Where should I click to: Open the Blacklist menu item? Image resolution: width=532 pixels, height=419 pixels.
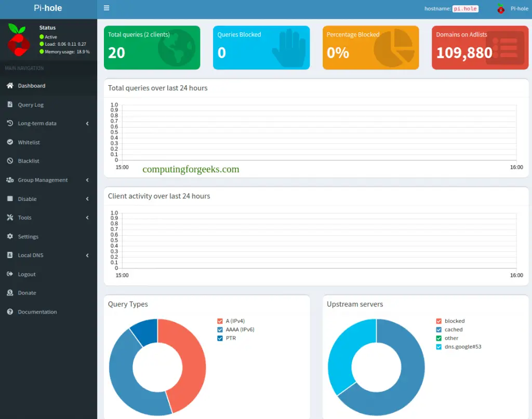click(48, 161)
